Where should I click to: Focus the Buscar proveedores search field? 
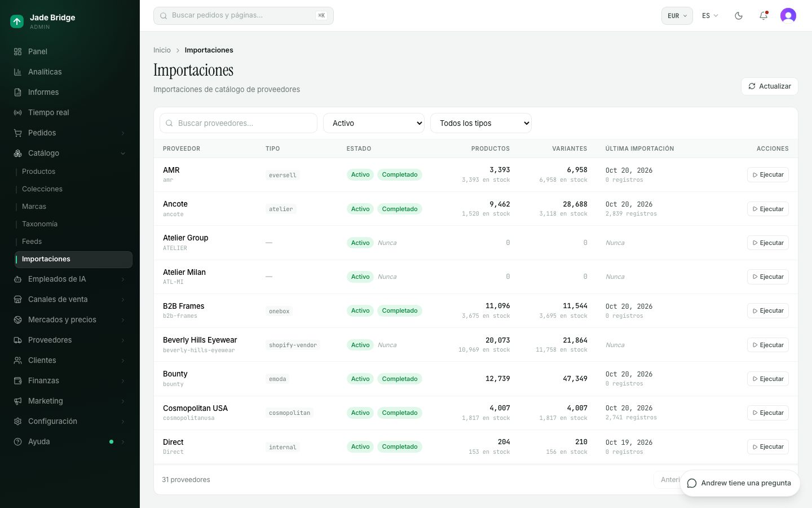239,123
